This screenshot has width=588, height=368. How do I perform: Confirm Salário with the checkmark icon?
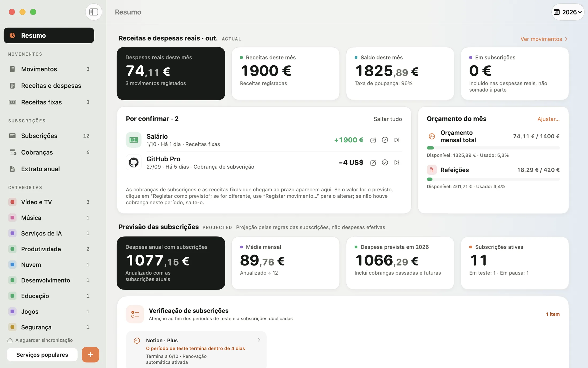385,140
